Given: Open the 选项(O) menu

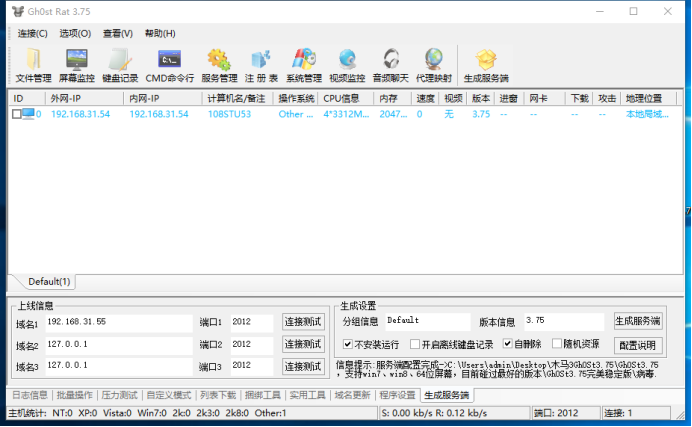Looking at the screenshot, I should 75,34.
